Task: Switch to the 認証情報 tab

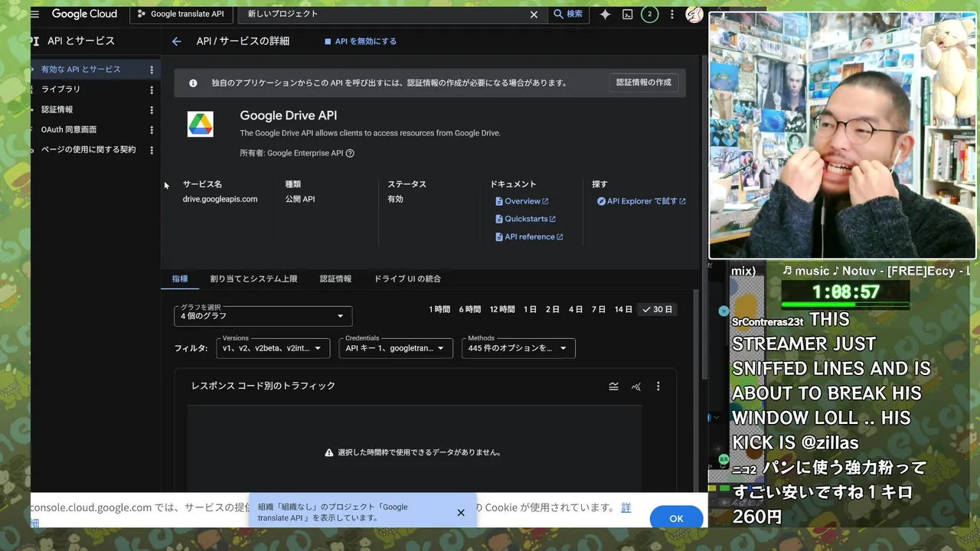Action: coord(335,279)
